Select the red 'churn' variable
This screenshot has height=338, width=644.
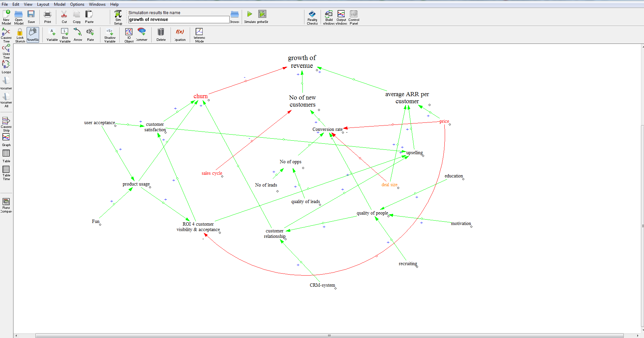(201, 96)
